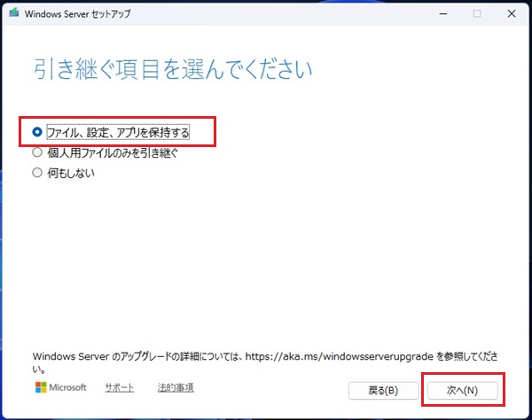Select the radio circle for 個人用ファイルのみを引き継ぐ

click(37, 152)
